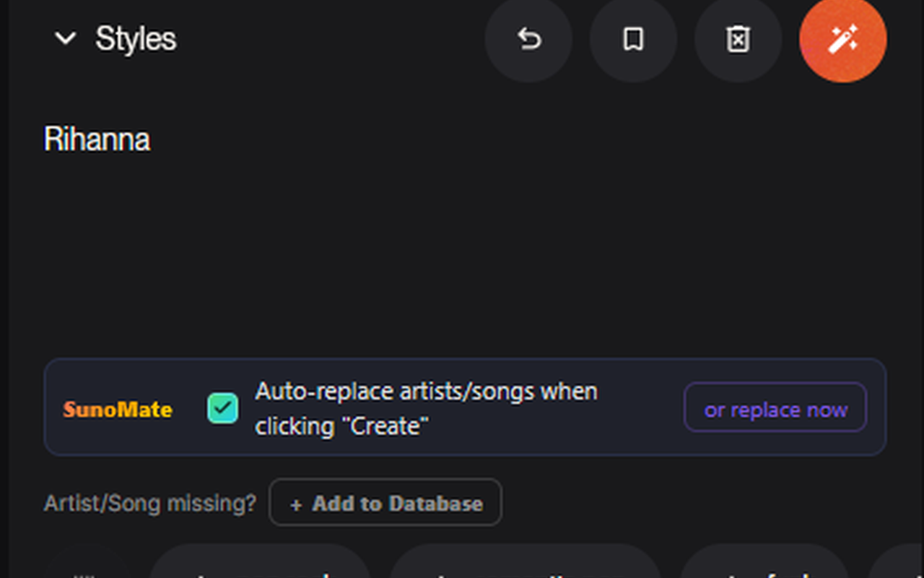
Task: Save styles with the bookmark icon
Action: pos(633,39)
